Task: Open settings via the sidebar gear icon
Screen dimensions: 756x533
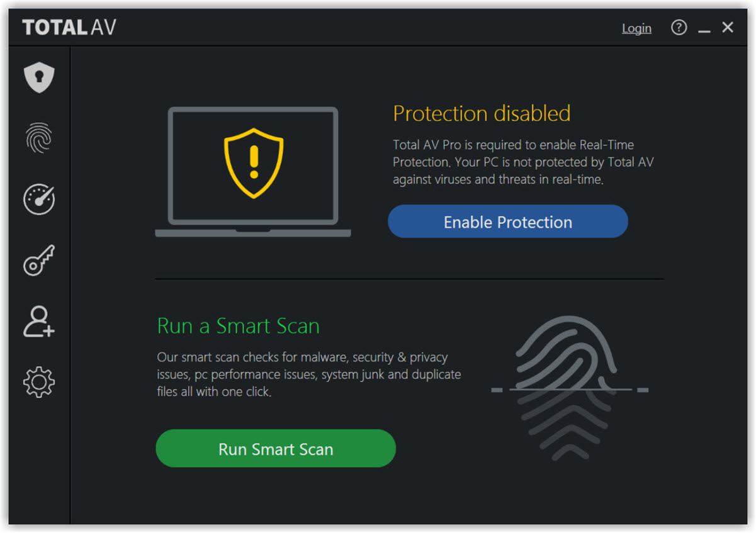Action: point(39,382)
